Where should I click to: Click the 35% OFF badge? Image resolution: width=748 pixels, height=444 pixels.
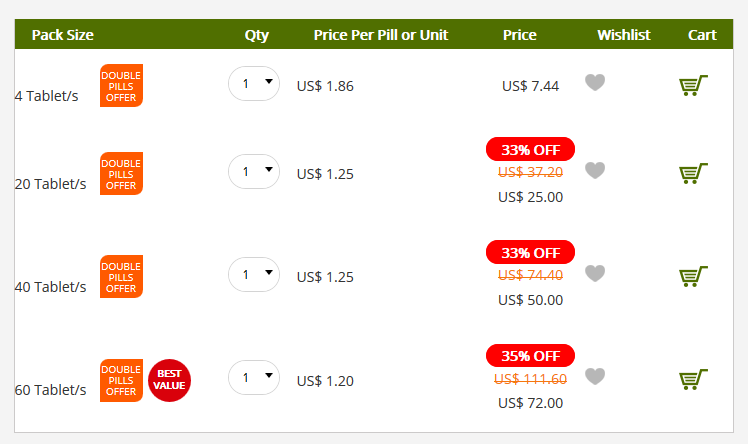tap(530, 356)
